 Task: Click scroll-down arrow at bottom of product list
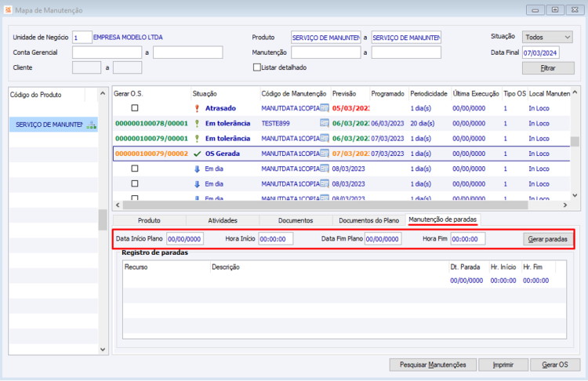102,349
